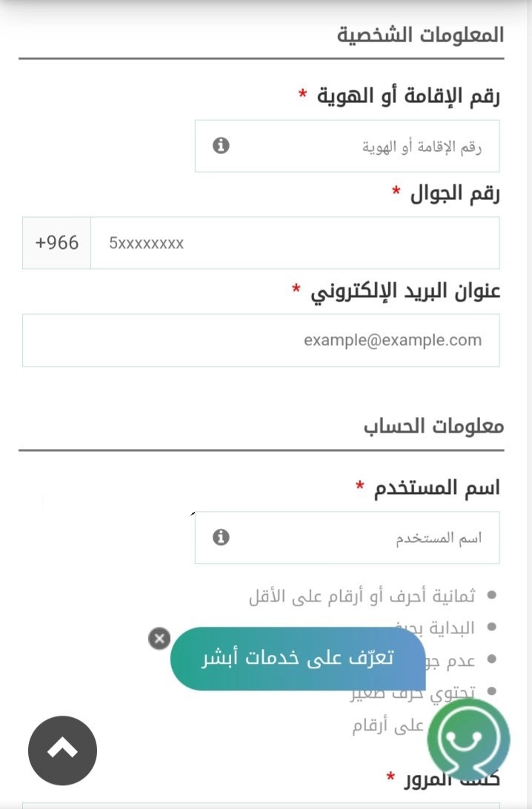532x809 pixels.
Task: Focus the "اسم المستخدم" input box
Action: 348,538
